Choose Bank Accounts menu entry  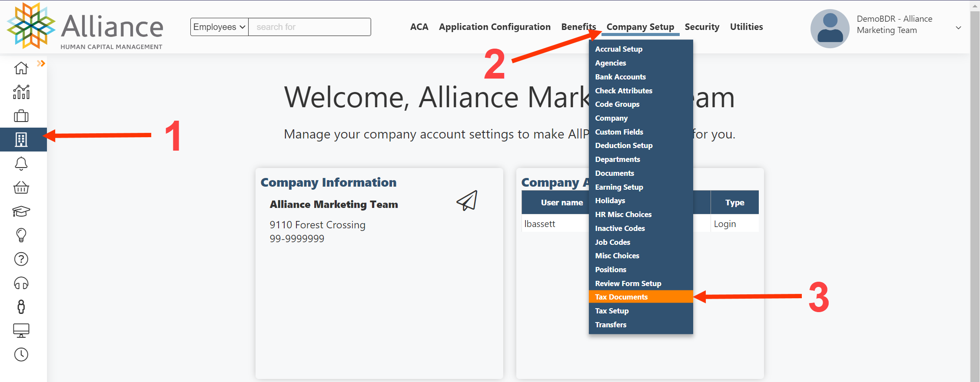tap(641, 77)
